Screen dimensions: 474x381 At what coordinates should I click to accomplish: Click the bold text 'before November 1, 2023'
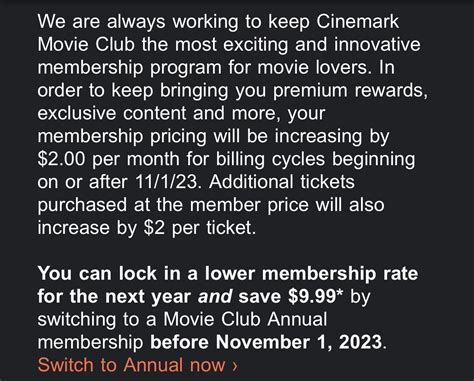pyautogui.click(x=266, y=342)
